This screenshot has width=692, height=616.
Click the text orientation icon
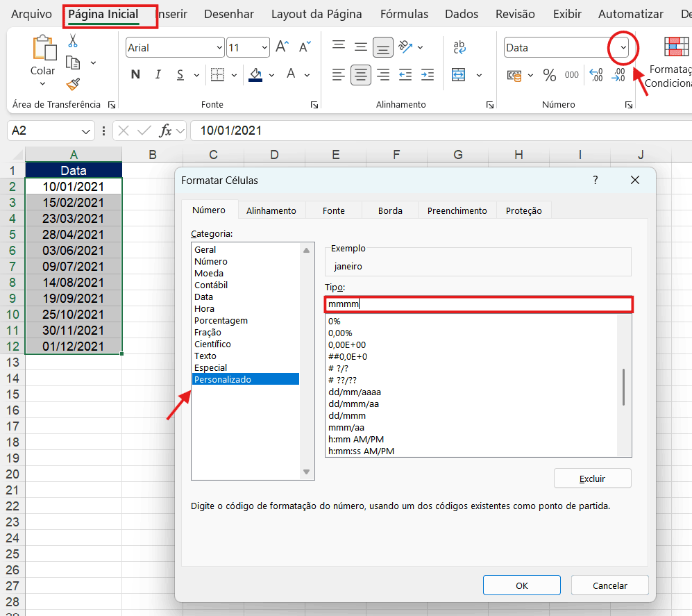tap(405, 47)
